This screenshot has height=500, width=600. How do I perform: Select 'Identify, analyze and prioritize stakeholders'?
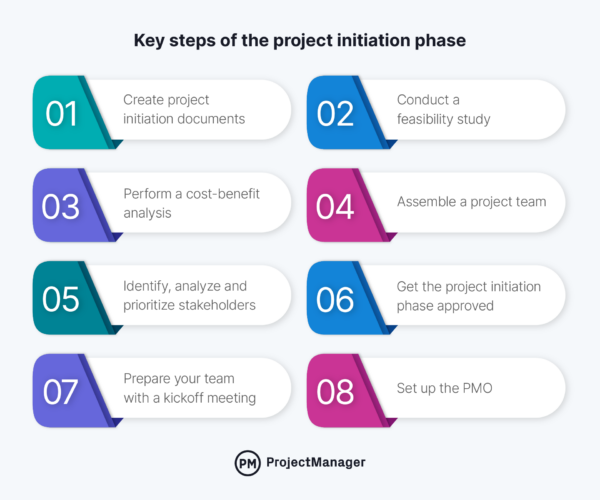click(191, 296)
